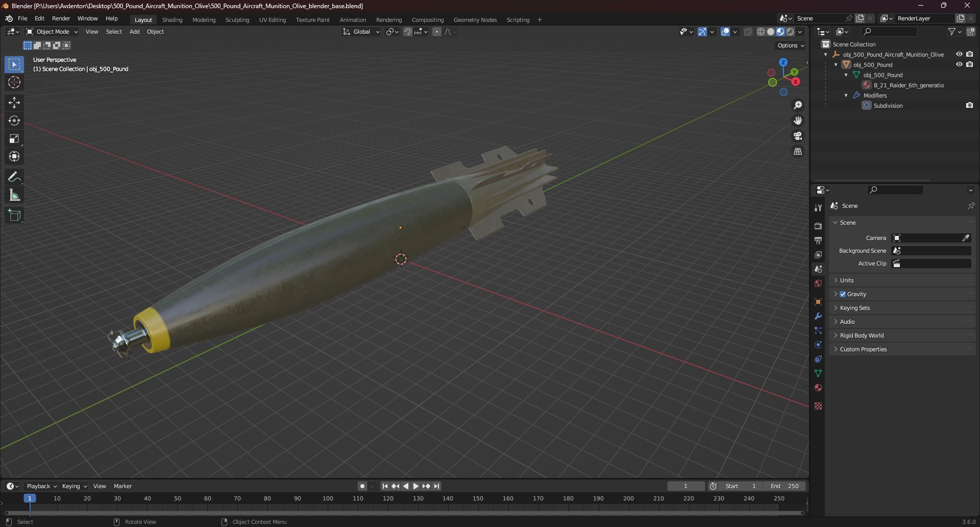
Task: Collapse the Modifiers tree row
Action: 846,95
